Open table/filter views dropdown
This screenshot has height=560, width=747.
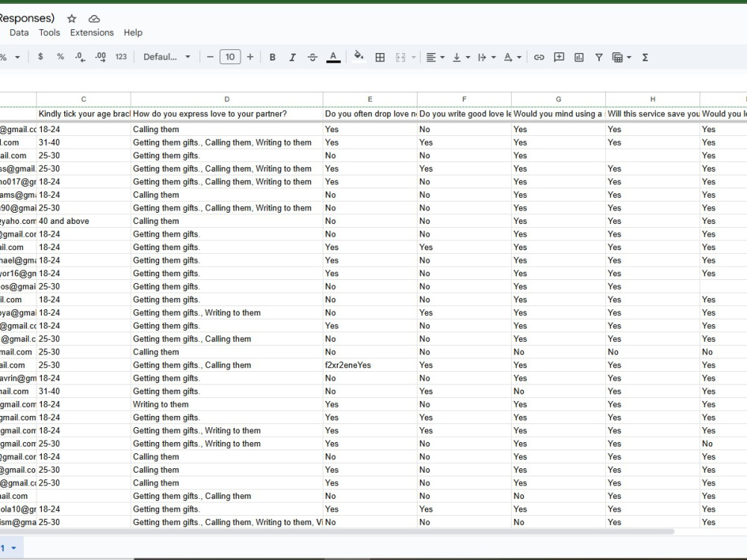coord(622,57)
